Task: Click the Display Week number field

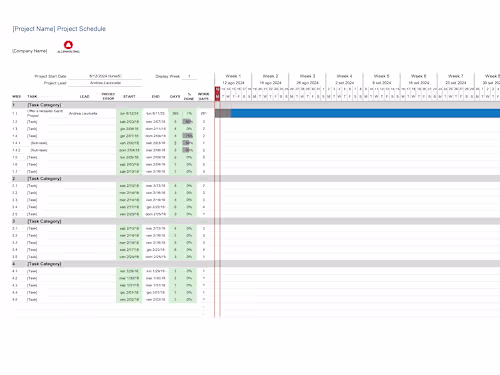Action: click(189, 76)
